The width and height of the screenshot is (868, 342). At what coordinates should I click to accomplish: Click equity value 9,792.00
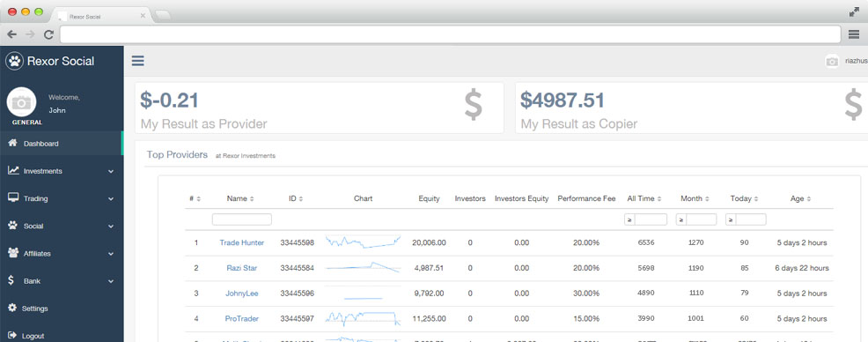(x=429, y=294)
